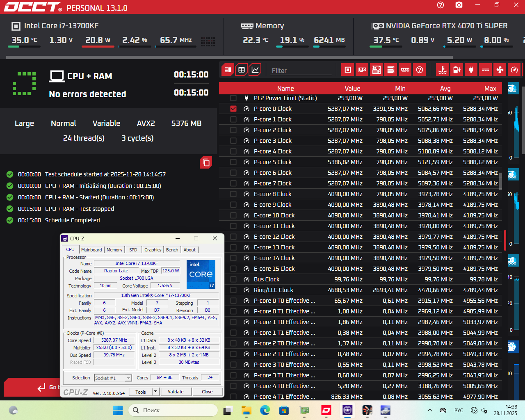525x420 pixels.
Task: Launch Microsoft Edge from the taskbar
Action: [x=265, y=410]
